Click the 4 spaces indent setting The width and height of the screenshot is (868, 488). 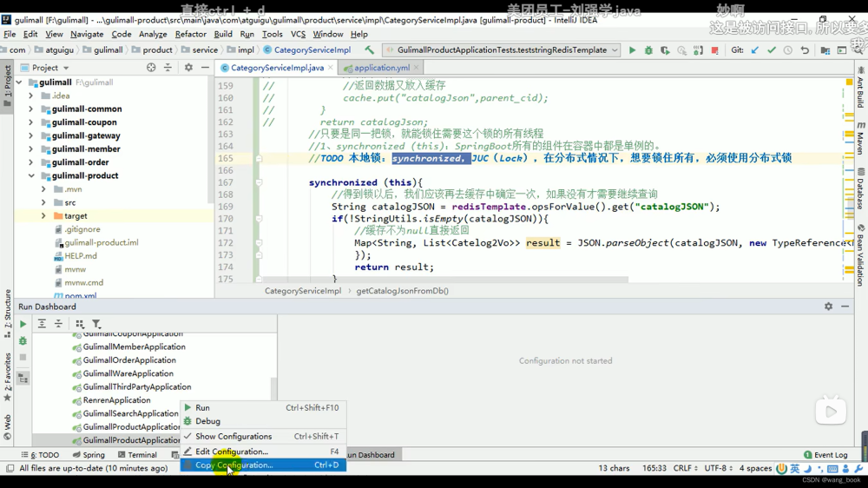756,468
